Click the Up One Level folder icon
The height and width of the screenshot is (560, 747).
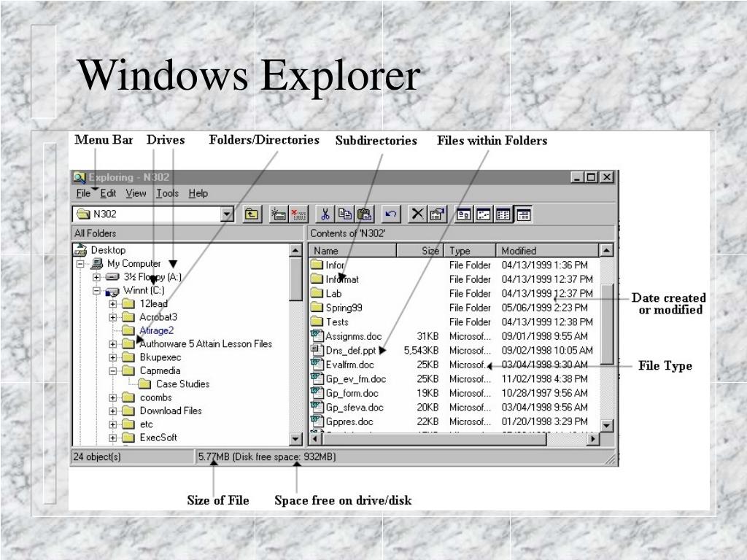click(x=252, y=214)
